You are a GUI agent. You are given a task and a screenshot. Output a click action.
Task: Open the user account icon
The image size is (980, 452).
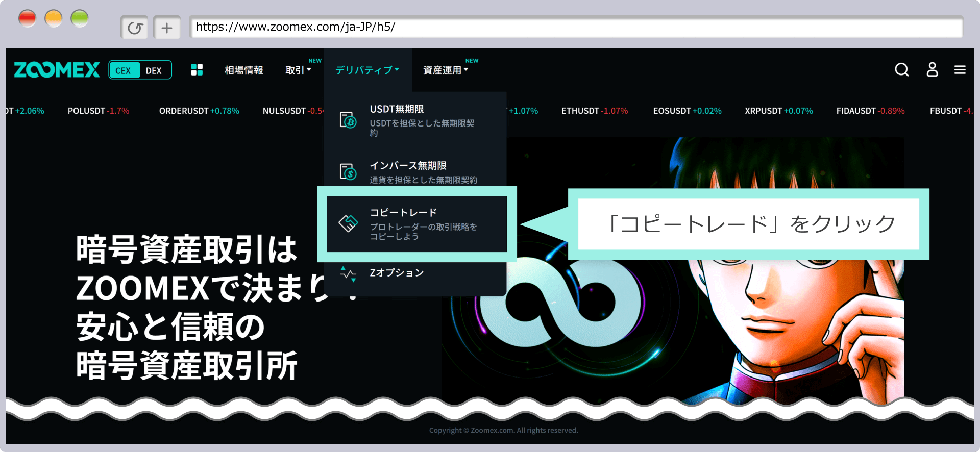932,69
